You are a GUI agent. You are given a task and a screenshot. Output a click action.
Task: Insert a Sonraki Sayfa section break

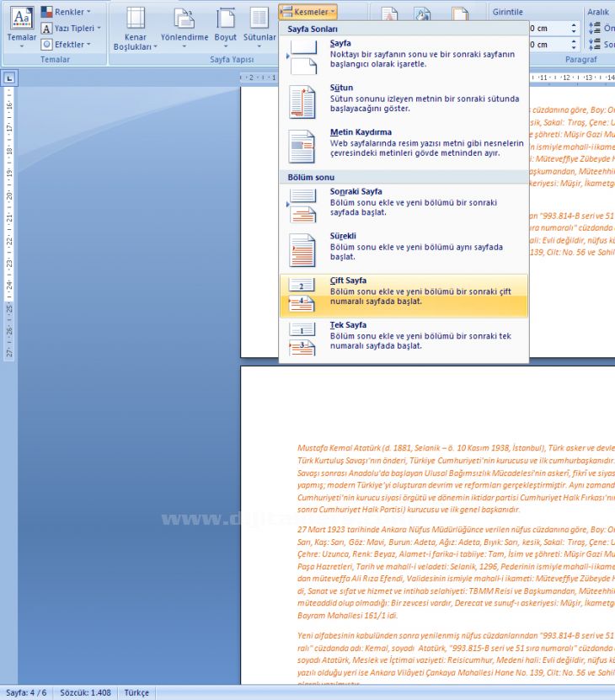click(404, 206)
